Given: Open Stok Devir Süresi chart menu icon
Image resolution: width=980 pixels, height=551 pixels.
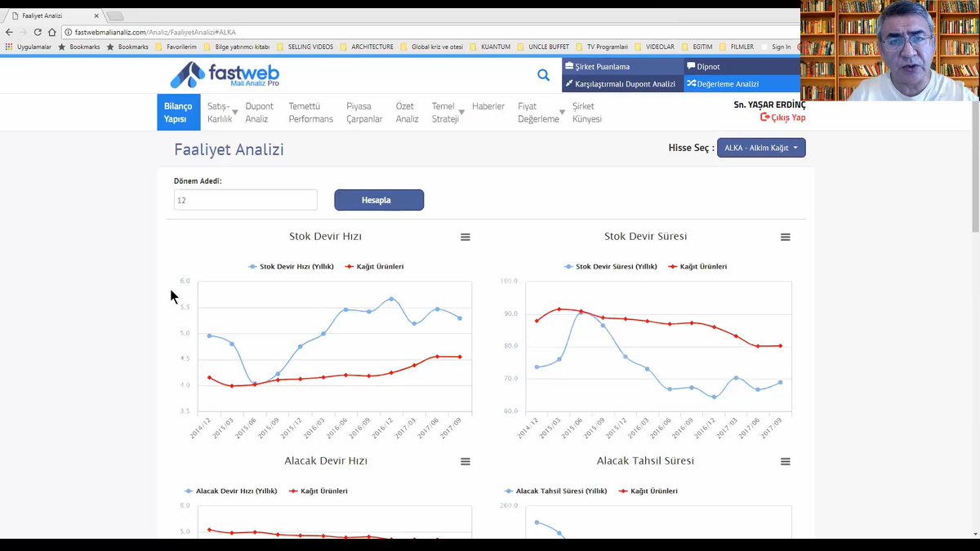Looking at the screenshot, I should pyautogui.click(x=786, y=237).
